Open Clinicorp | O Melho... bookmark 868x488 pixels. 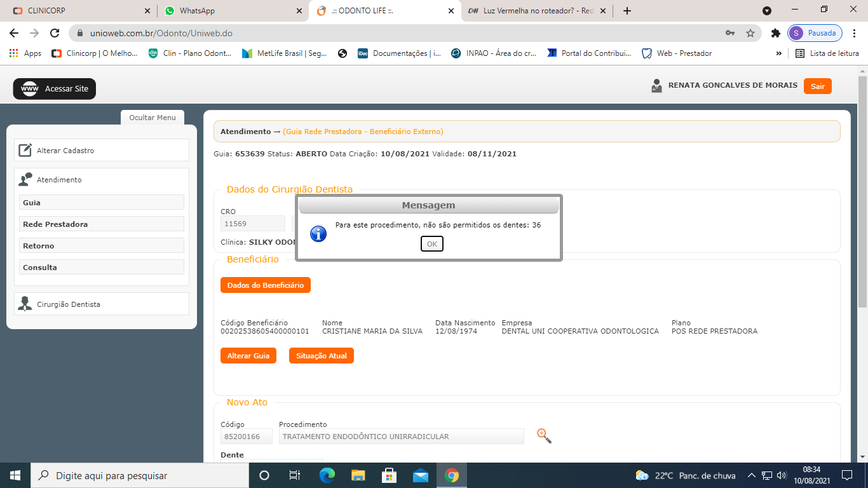pyautogui.click(x=95, y=53)
